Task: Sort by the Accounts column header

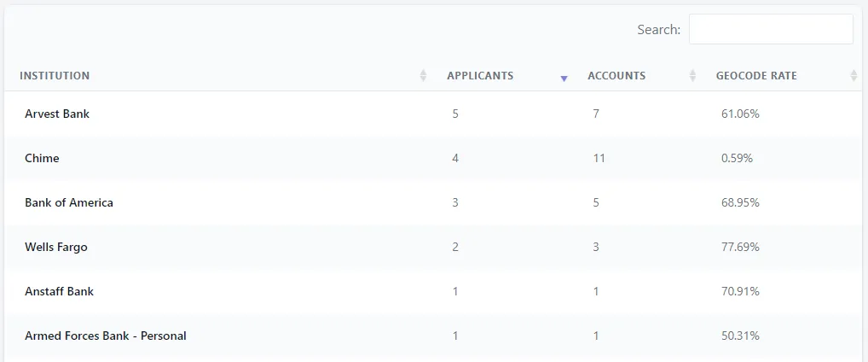Action: click(616, 76)
